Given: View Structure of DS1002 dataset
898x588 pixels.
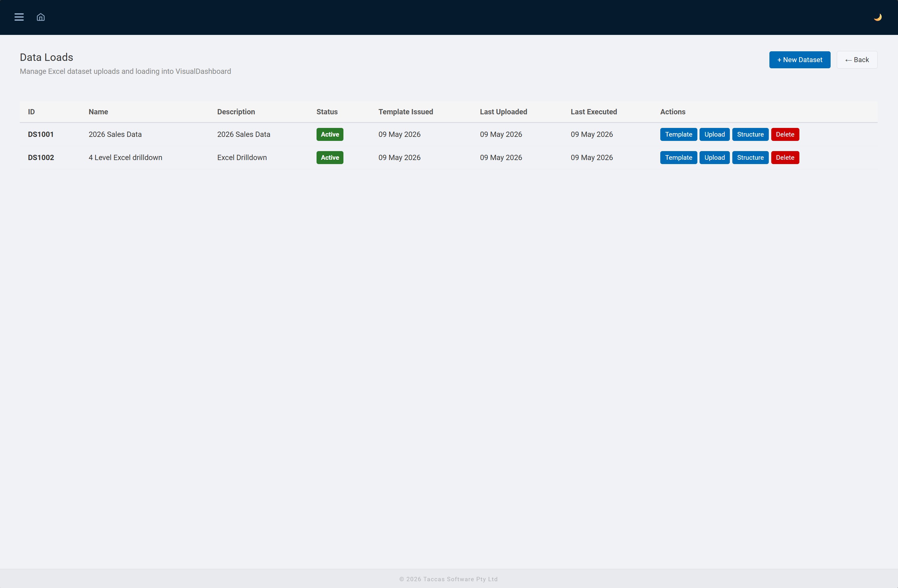Looking at the screenshot, I should point(750,158).
